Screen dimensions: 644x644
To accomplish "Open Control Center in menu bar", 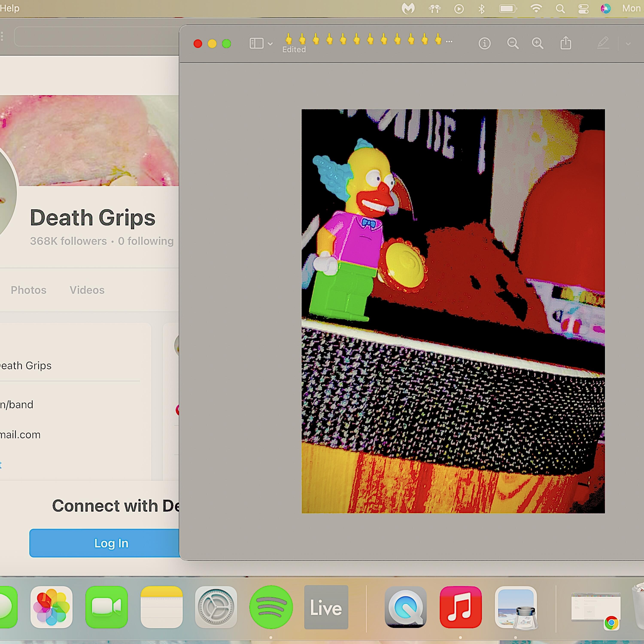I will [x=583, y=9].
